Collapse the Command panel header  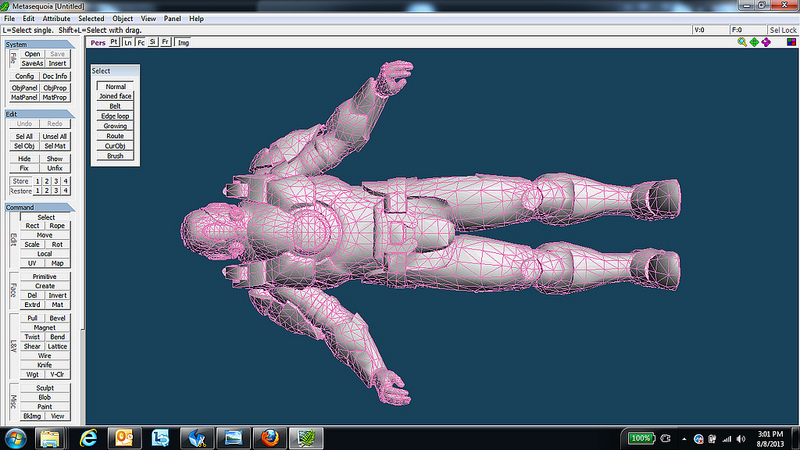coord(40,207)
